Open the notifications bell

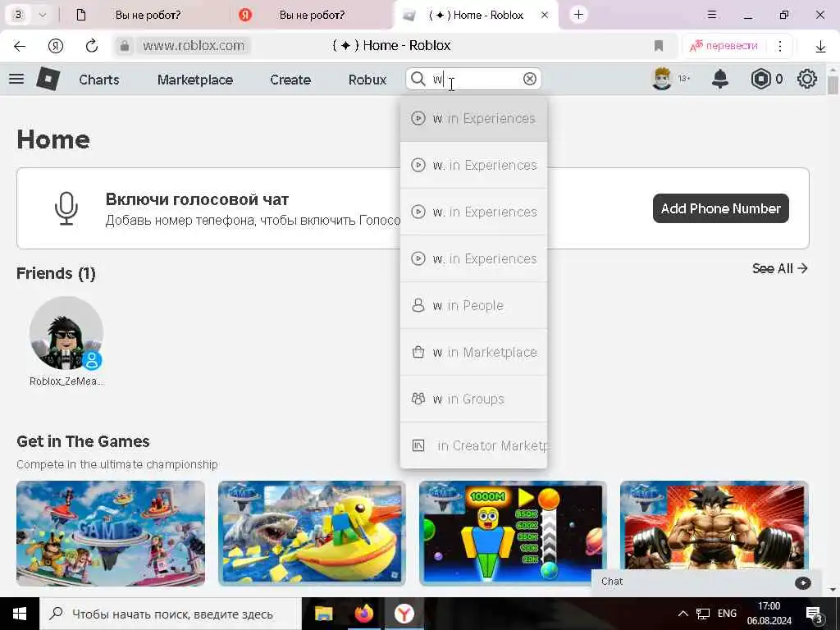720,80
